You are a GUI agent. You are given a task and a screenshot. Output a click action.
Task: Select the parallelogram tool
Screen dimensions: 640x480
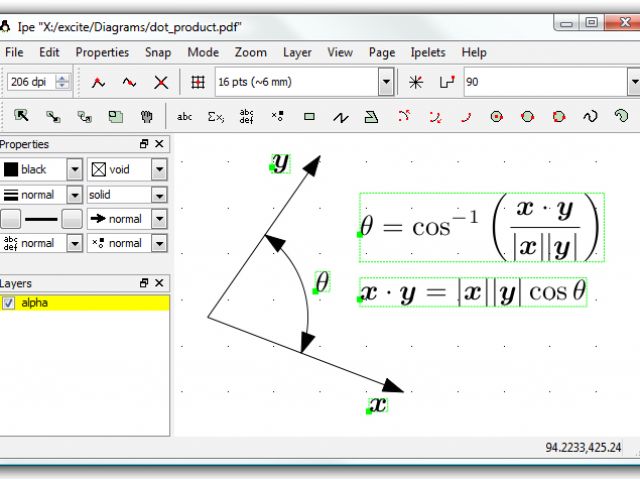(371, 117)
